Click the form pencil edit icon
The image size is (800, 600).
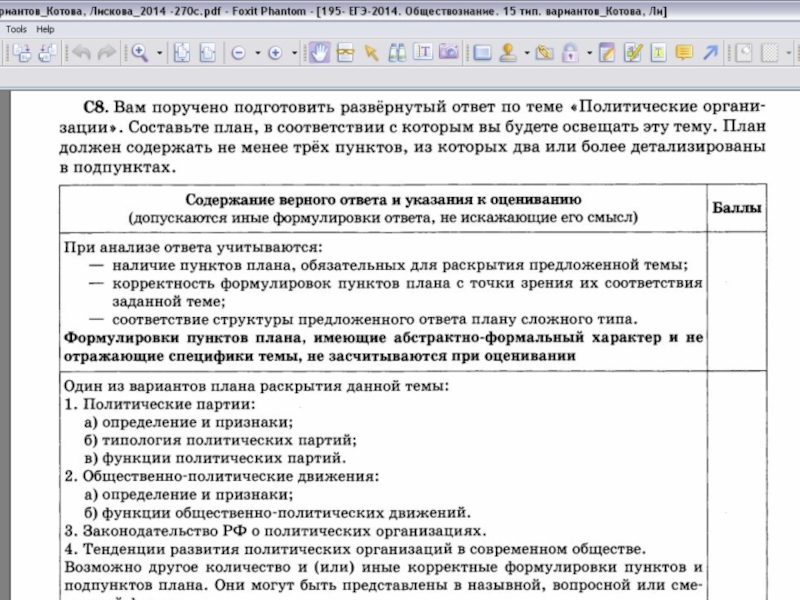[x=633, y=53]
